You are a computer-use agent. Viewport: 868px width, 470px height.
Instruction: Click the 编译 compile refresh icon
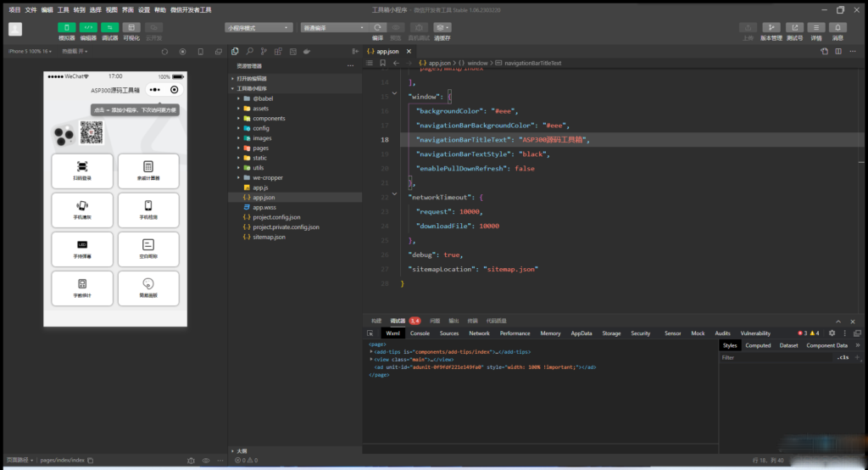click(x=377, y=28)
